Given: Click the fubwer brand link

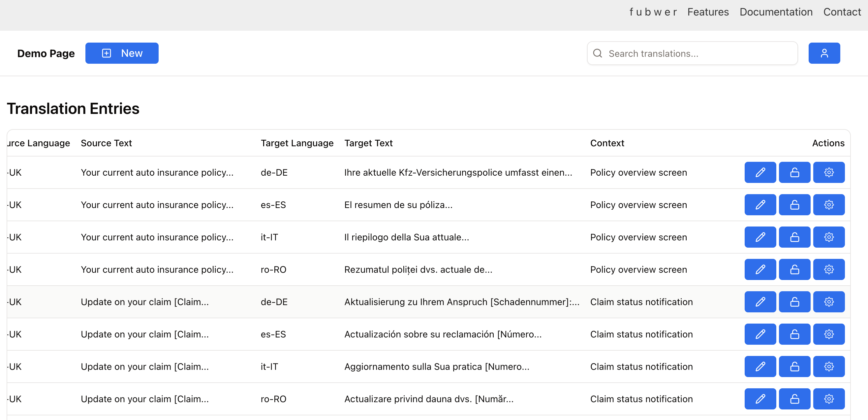Looking at the screenshot, I should coord(653,12).
